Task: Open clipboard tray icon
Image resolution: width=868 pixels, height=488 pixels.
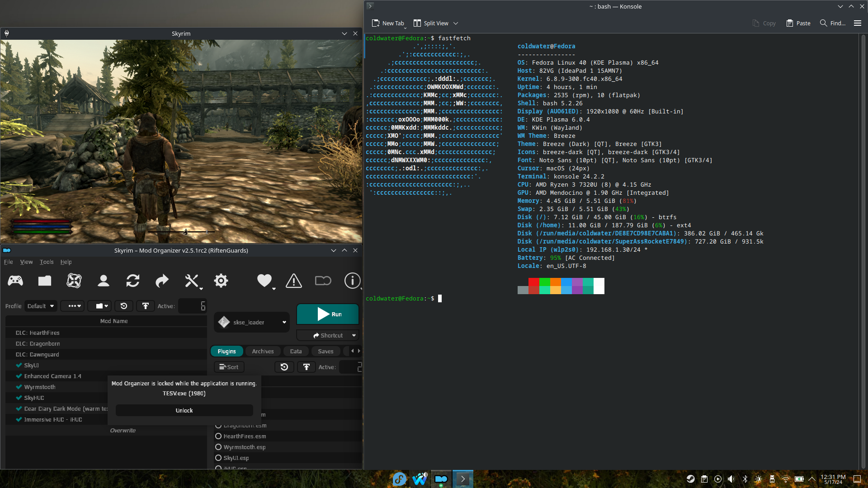Action: click(x=704, y=479)
